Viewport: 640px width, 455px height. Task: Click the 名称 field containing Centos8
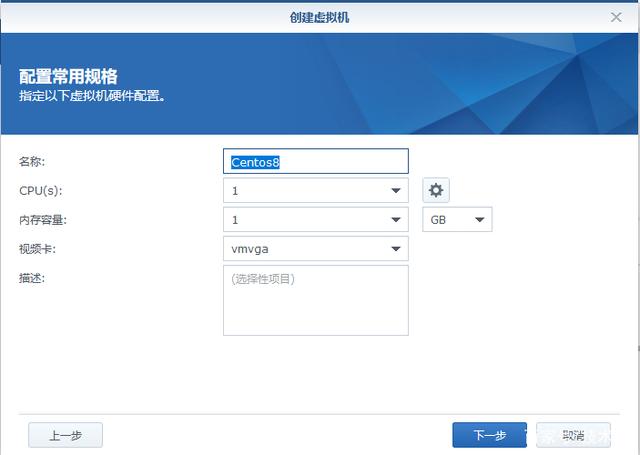pyautogui.click(x=316, y=161)
